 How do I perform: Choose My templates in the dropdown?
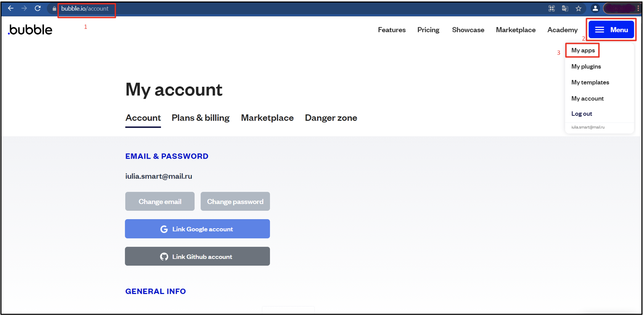tap(590, 82)
